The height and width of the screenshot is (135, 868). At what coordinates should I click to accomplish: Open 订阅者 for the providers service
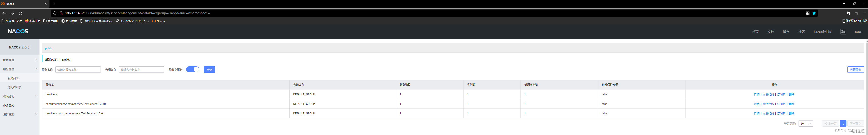click(781, 94)
